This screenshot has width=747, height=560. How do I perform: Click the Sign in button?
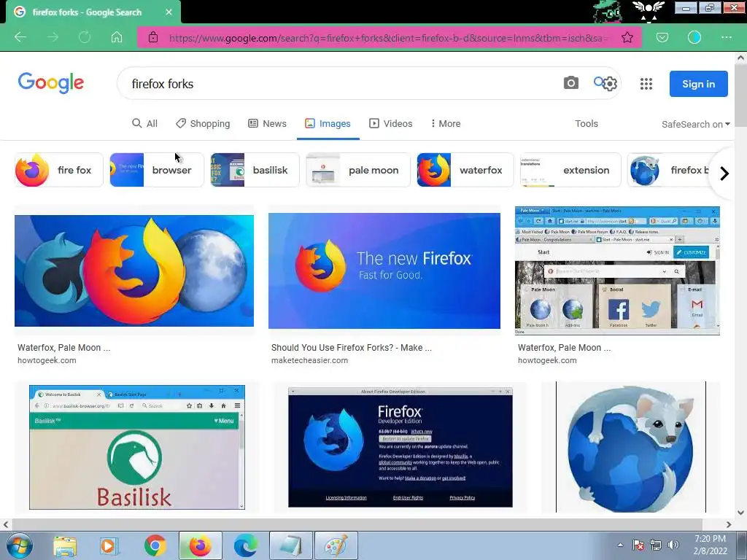point(698,84)
